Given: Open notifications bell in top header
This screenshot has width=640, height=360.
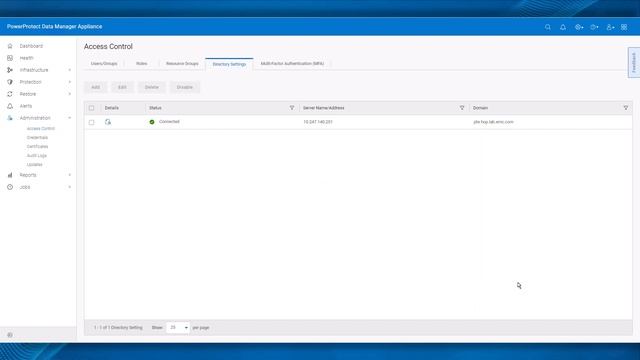Looking at the screenshot, I should tap(563, 27).
